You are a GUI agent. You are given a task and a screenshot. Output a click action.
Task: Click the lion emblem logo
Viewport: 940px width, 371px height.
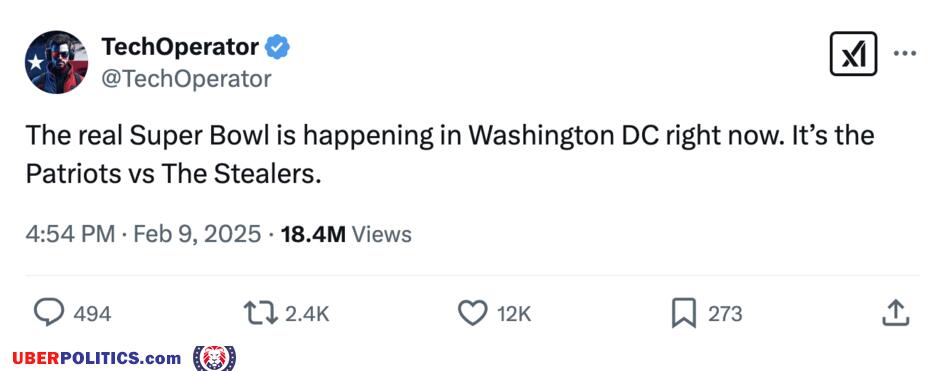tap(215, 358)
